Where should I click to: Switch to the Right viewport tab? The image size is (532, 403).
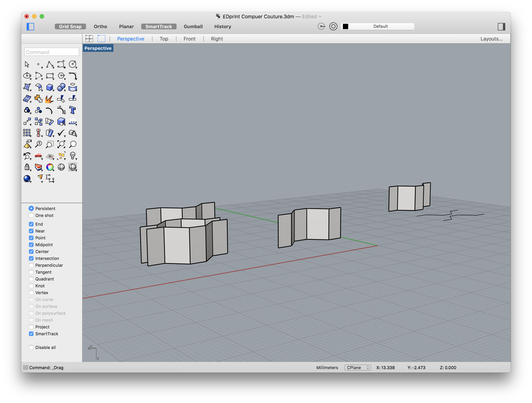pos(217,39)
